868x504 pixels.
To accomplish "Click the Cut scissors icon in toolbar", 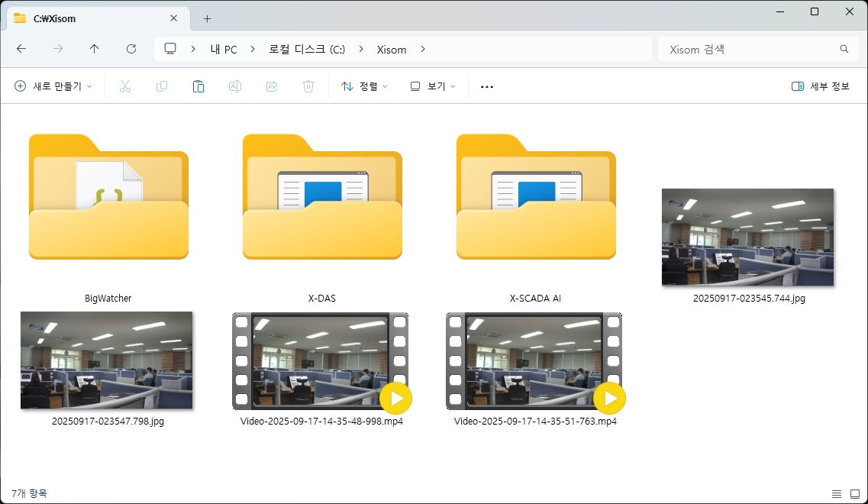I will [x=125, y=86].
